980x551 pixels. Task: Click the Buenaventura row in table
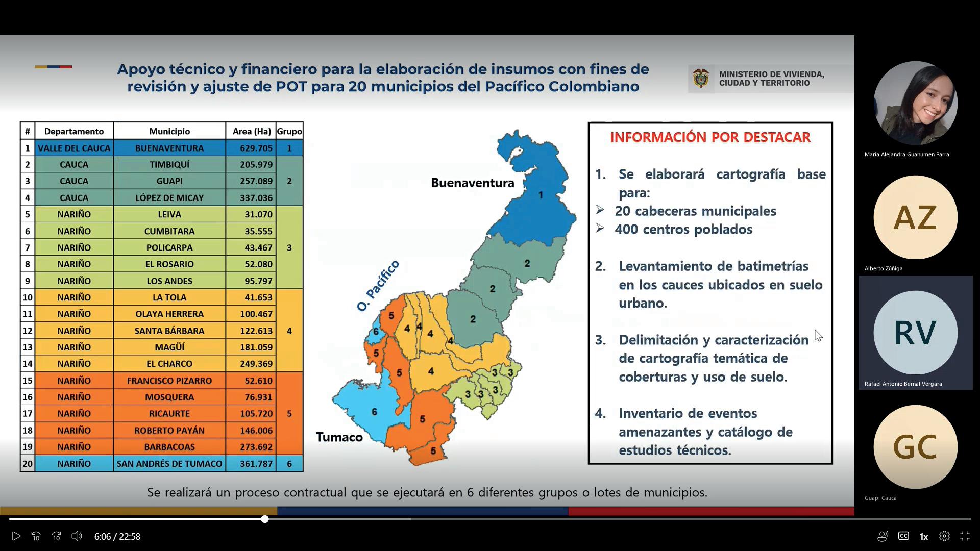pos(169,148)
